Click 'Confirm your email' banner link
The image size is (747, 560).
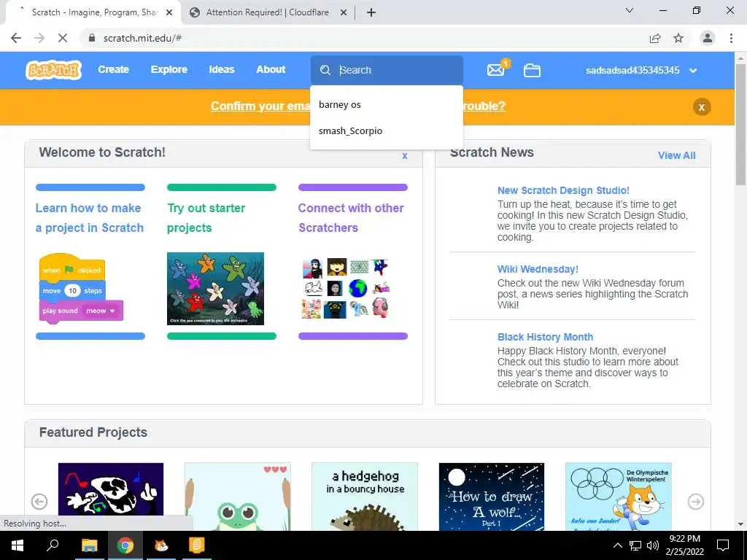click(x=260, y=106)
